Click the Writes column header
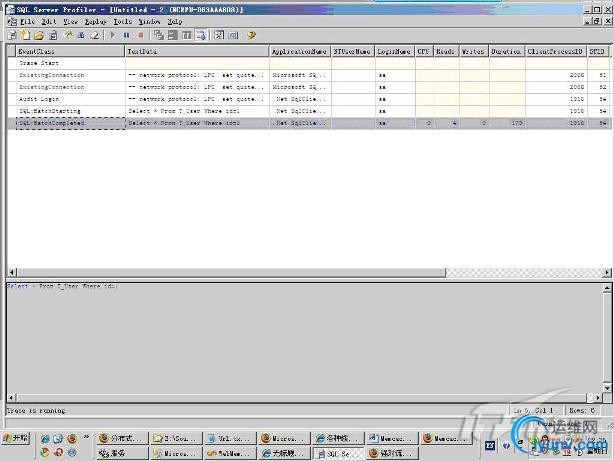The image size is (614, 461). [474, 51]
